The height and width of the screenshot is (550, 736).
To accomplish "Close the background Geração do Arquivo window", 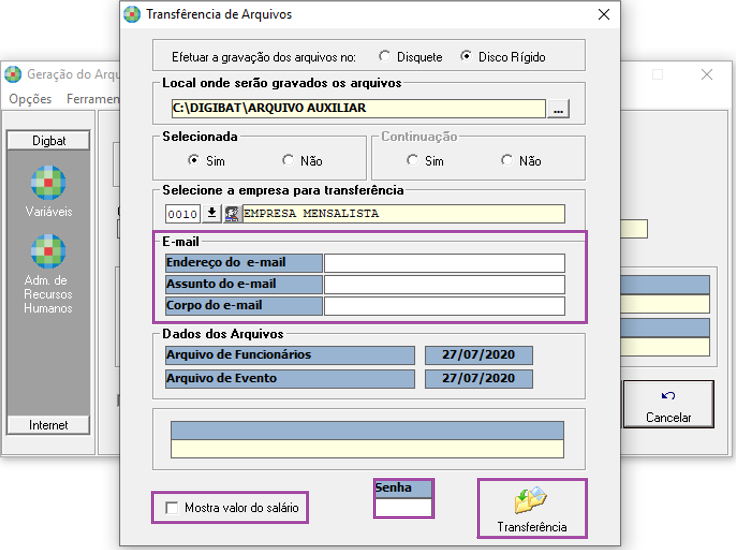I will (707, 74).
